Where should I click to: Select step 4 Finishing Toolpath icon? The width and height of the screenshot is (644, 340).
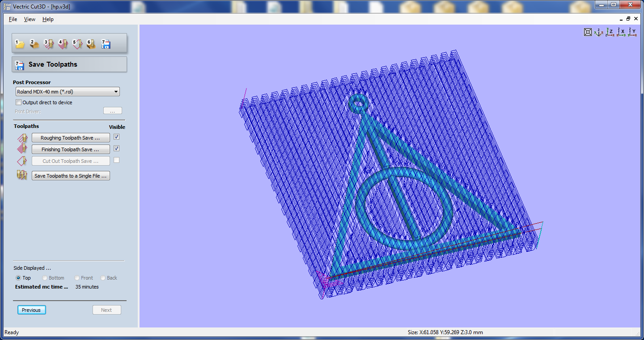pyautogui.click(x=63, y=44)
